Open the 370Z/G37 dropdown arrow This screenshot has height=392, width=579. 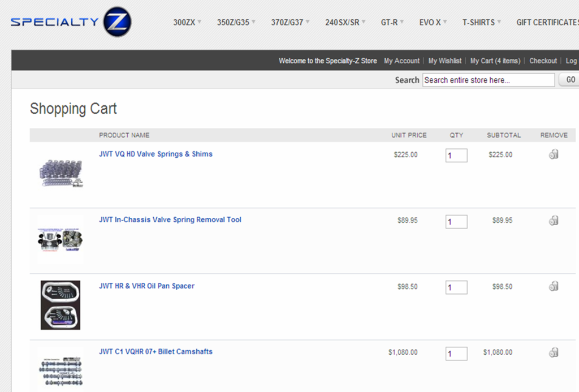tap(308, 21)
